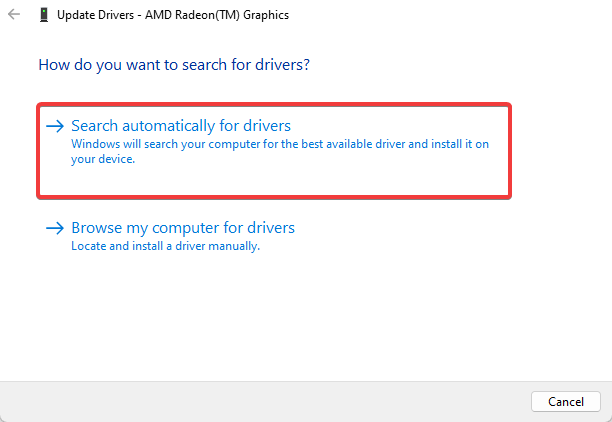Click the red border of the highlighted option
This screenshot has width=612, height=422.
click(x=274, y=104)
